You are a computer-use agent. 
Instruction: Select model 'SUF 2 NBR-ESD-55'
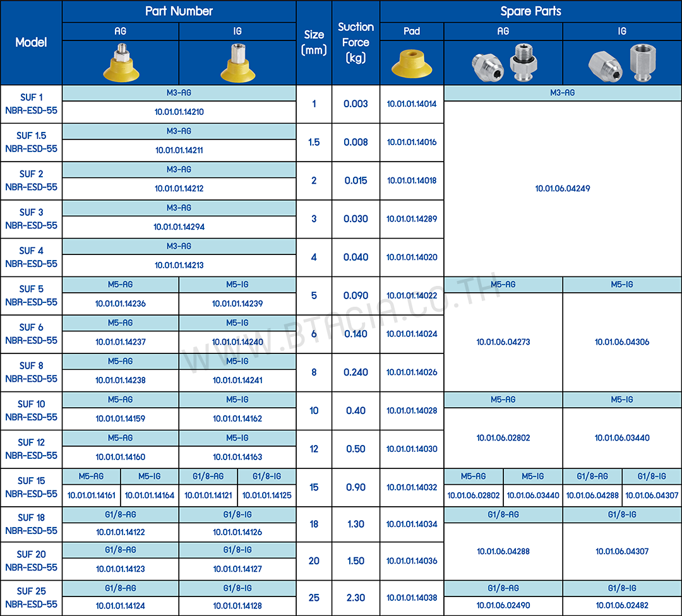[32, 181]
